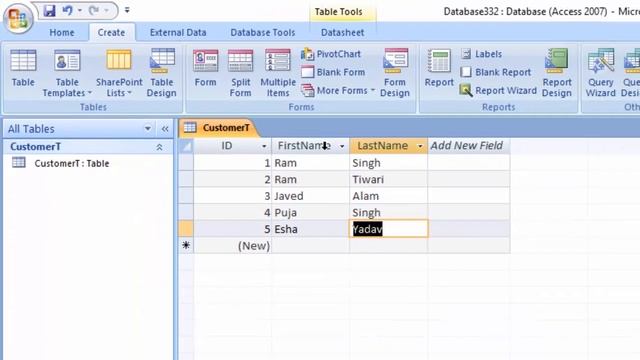Create a Blank Form
This screenshot has height=360, width=640.
[x=333, y=72]
